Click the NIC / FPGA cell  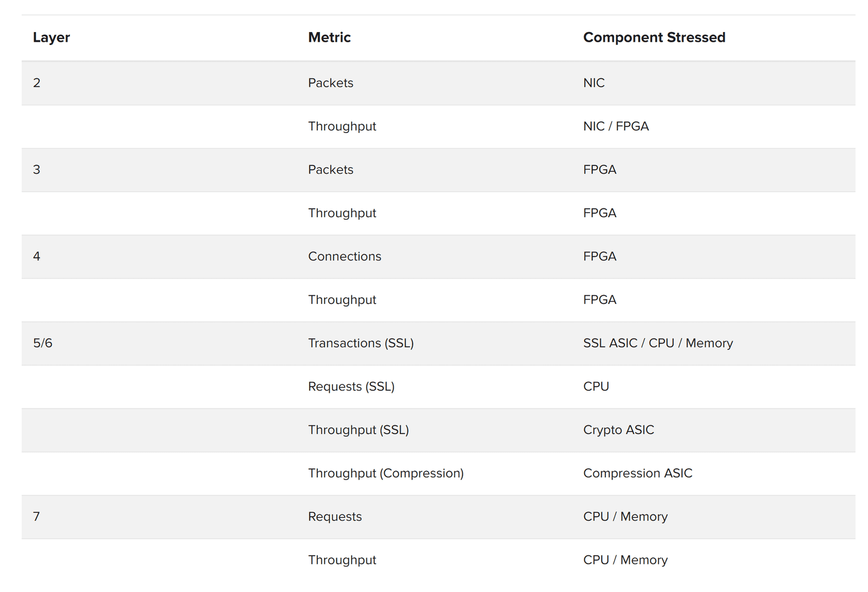(x=615, y=126)
